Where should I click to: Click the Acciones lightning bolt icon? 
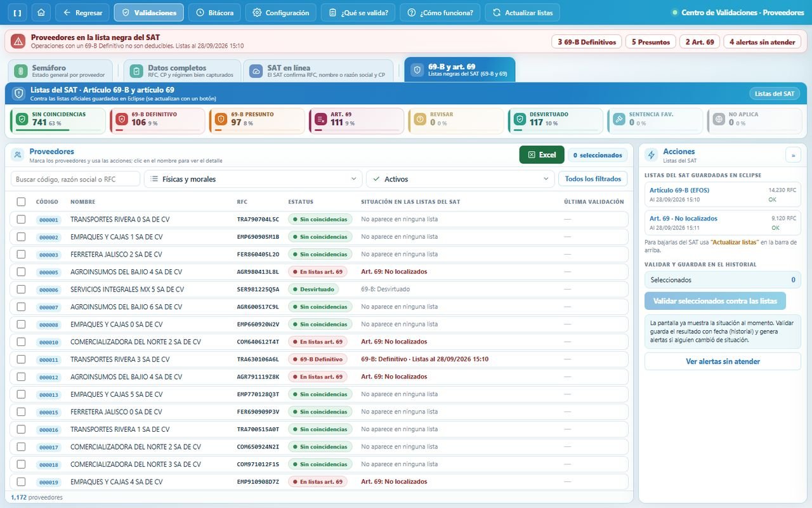pos(652,155)
